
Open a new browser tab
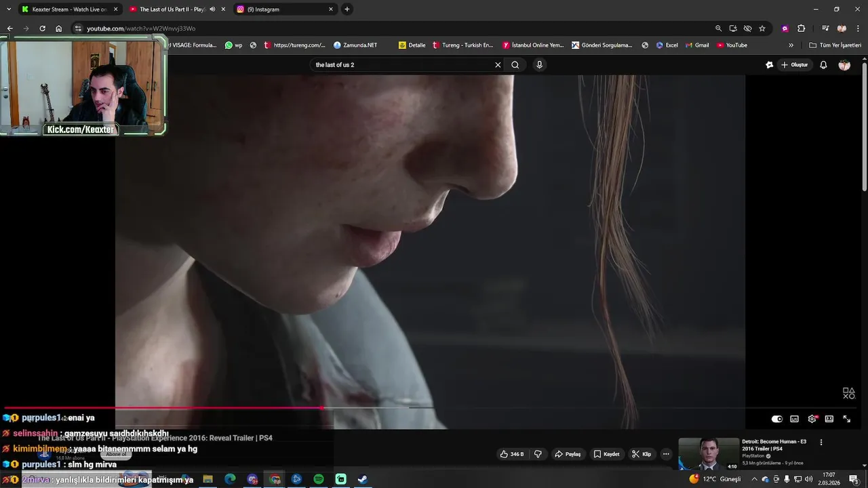[x=347, y=9]
